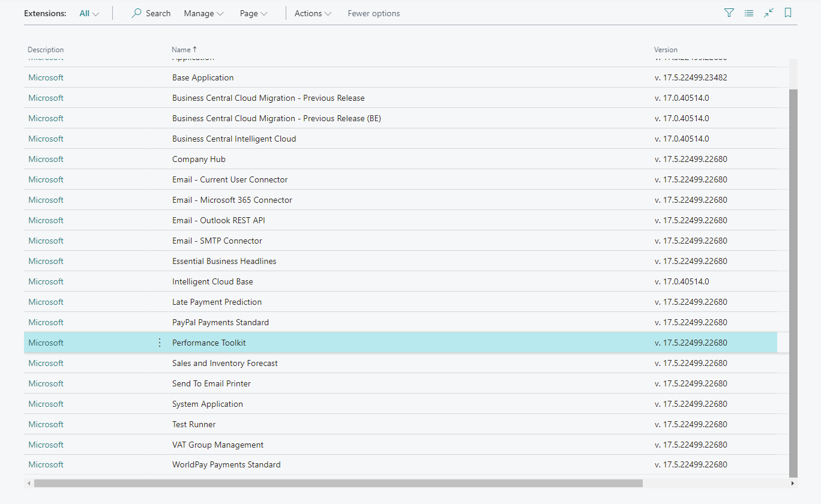Click the horizontal scrollbar left arrow

[28, 483]
